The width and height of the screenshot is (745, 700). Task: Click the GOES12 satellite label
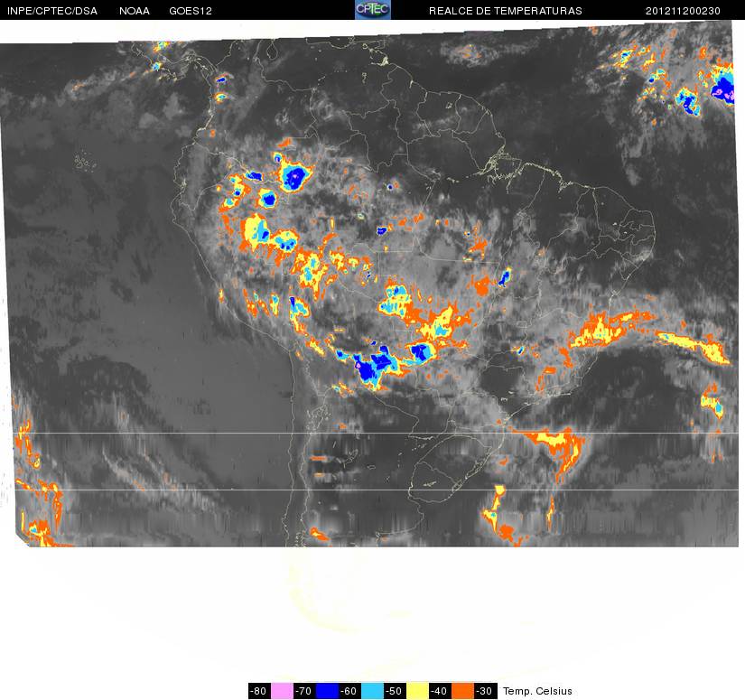[x=191, y=11]
